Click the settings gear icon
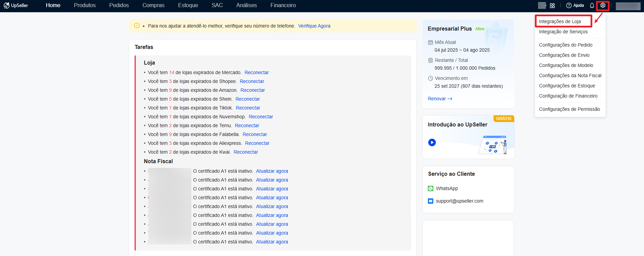Screen dimensions: 644x256 [603, 5]
